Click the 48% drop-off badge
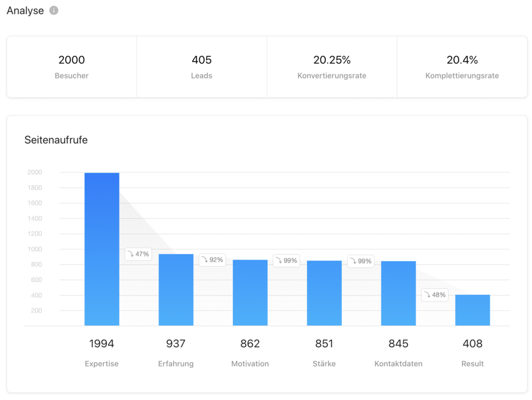 [x=435, y=295]
